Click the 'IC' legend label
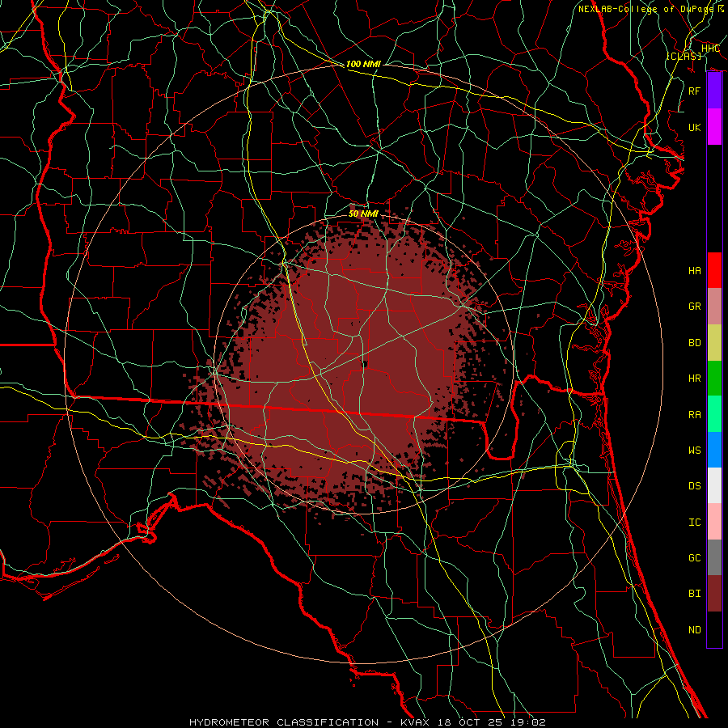This screenshot has height=728, width=728. click(x=694, y=523)
